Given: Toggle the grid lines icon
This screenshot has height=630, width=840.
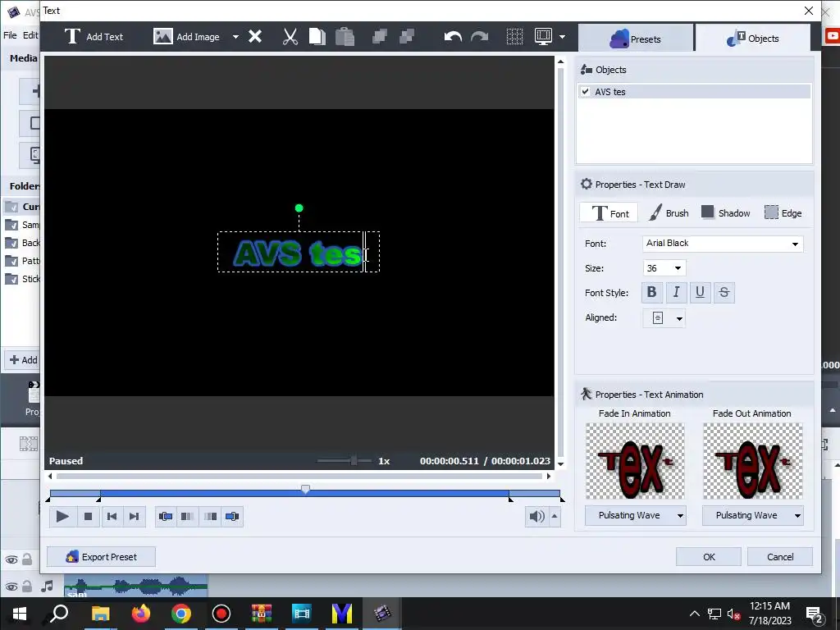Looking at the screenshot, I should pyautogui.click(x=514, y=36).
